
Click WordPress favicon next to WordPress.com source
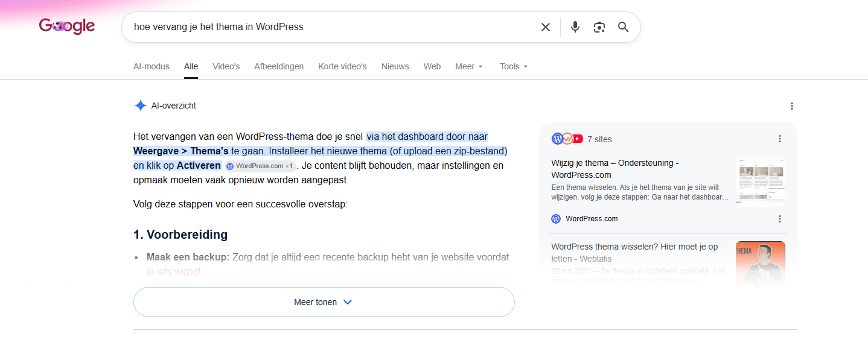click(x=556, y=219)
